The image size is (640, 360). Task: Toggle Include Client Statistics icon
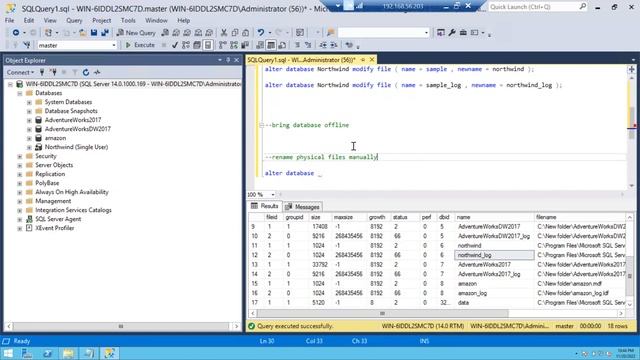pyautogui.click(x=245, y=45)
